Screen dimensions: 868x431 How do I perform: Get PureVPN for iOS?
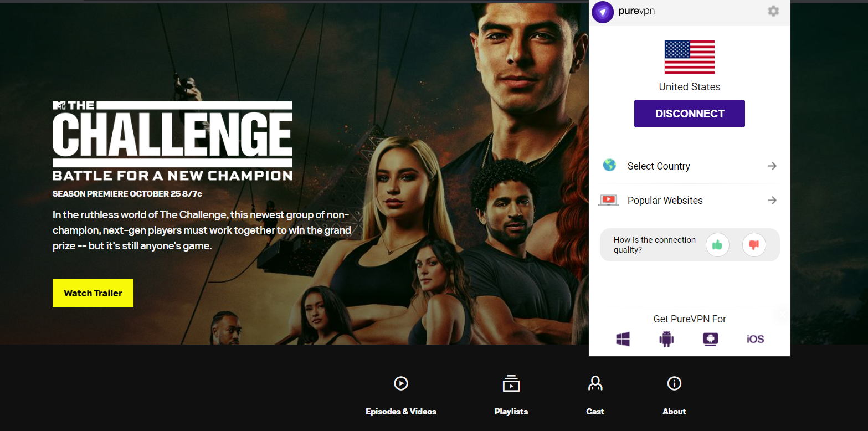756,339
